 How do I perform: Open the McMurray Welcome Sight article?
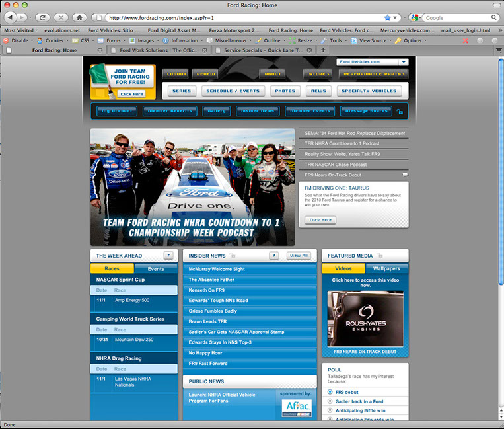click(x=217, y=270)
